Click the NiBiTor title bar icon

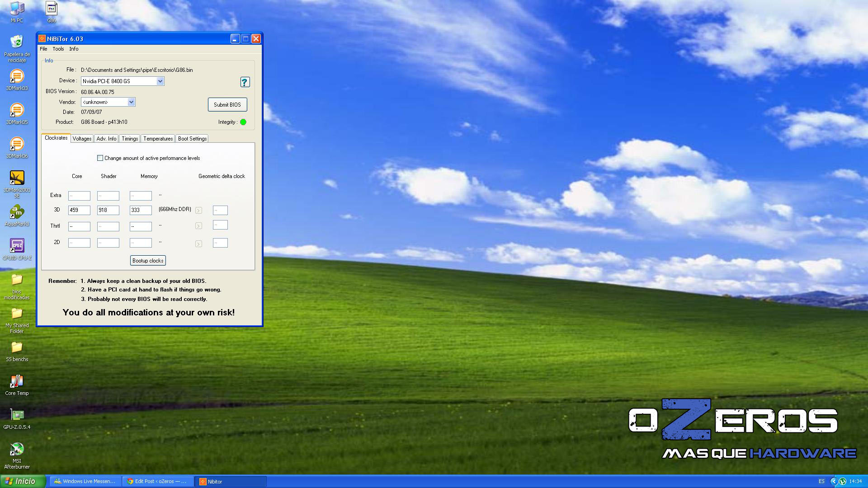coord(42,39)
